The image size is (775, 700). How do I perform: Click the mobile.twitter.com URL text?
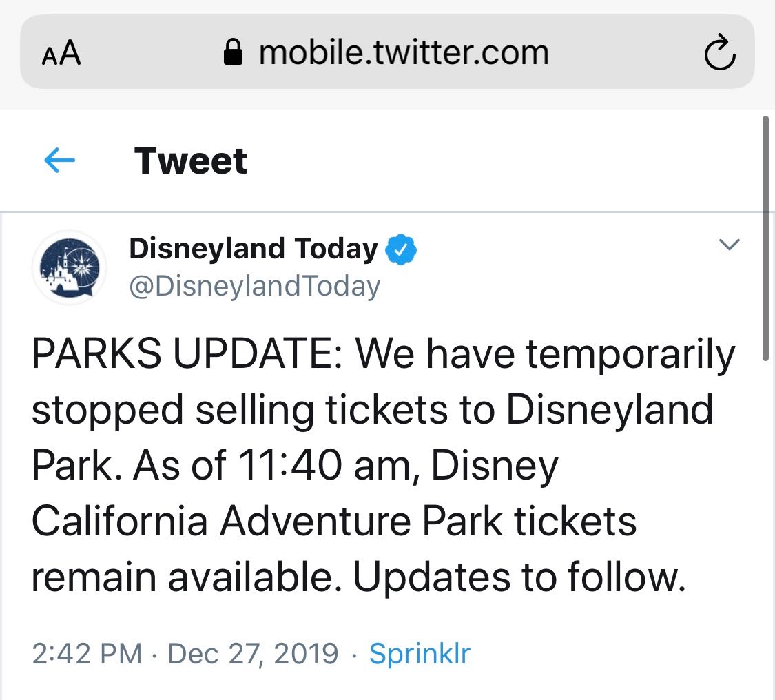(x=404, y=52)
